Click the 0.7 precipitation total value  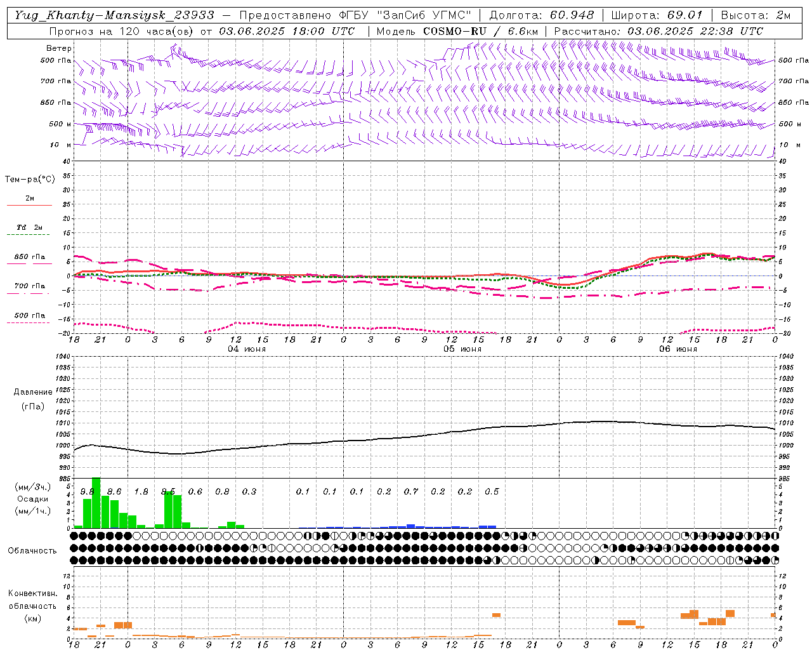pos(411,492)
